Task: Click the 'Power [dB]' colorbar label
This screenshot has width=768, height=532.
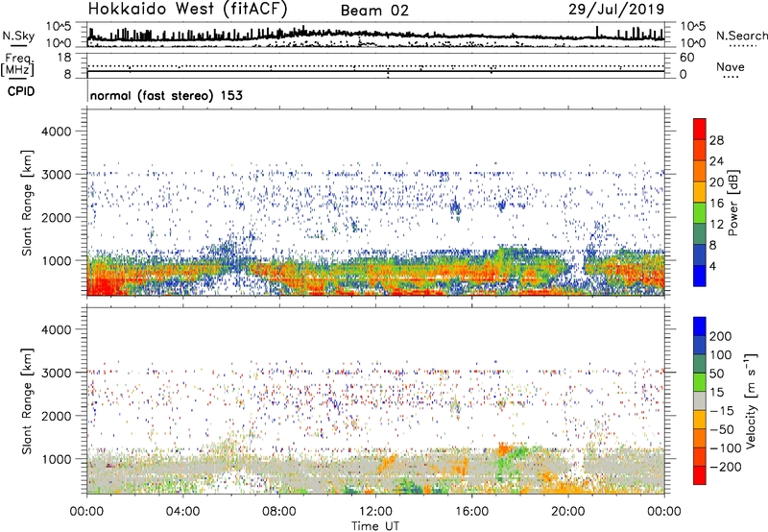Action: (x=732, y=203)
